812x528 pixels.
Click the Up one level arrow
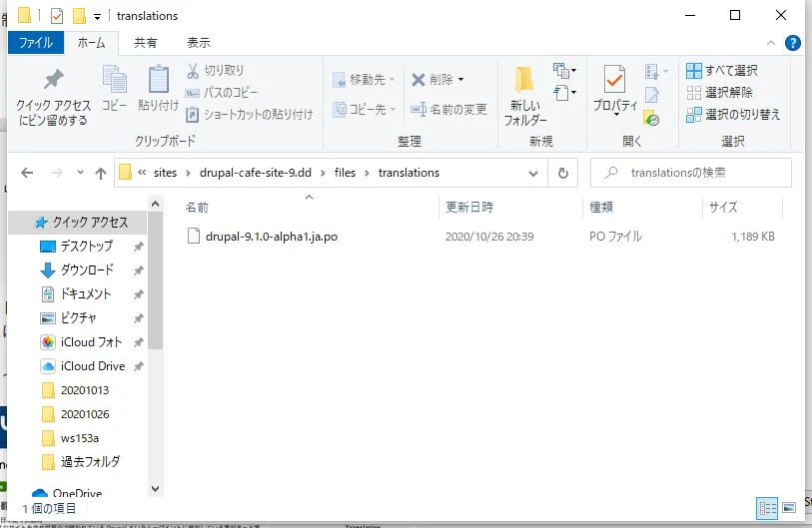click(101, 174)
